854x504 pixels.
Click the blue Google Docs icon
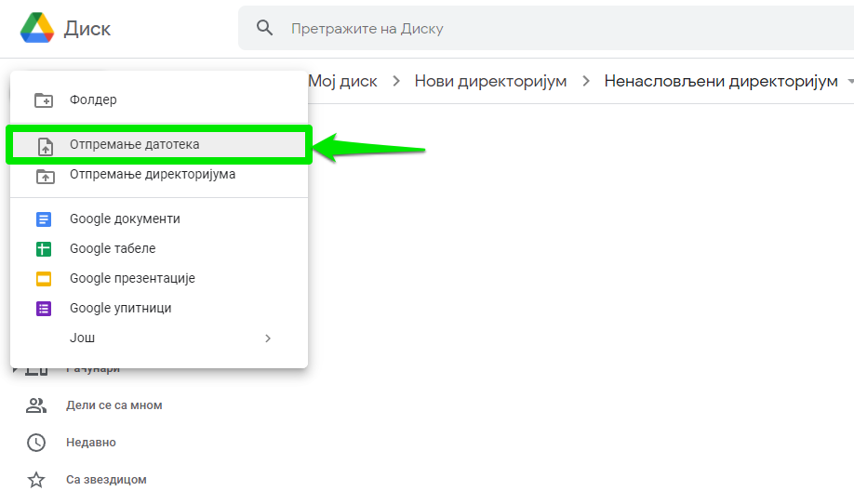[x=44, y=219]
